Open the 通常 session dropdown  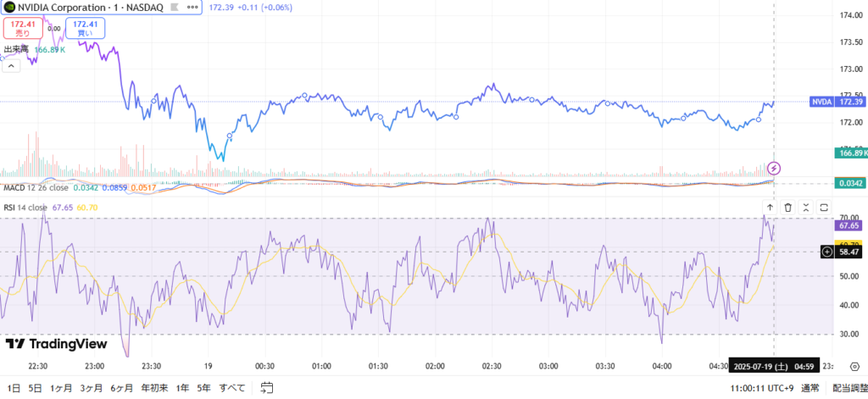810,388
